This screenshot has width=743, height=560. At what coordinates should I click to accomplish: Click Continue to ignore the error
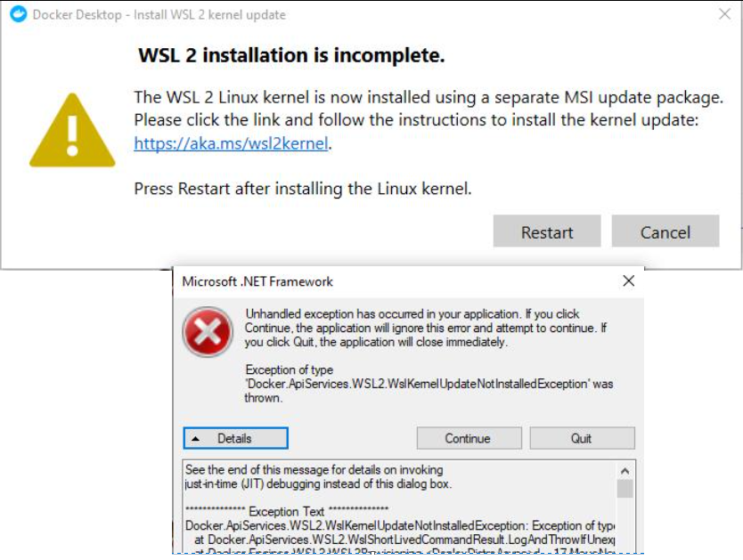tap(468, 438)
